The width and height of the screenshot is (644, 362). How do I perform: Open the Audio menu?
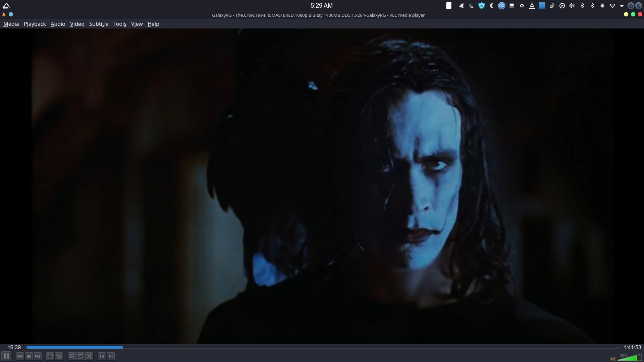point(58,24)
